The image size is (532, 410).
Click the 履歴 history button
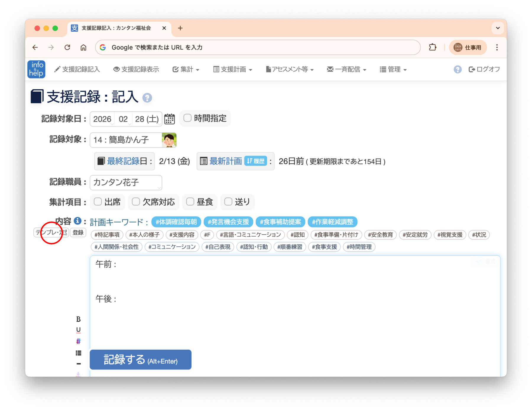point(256,161)
